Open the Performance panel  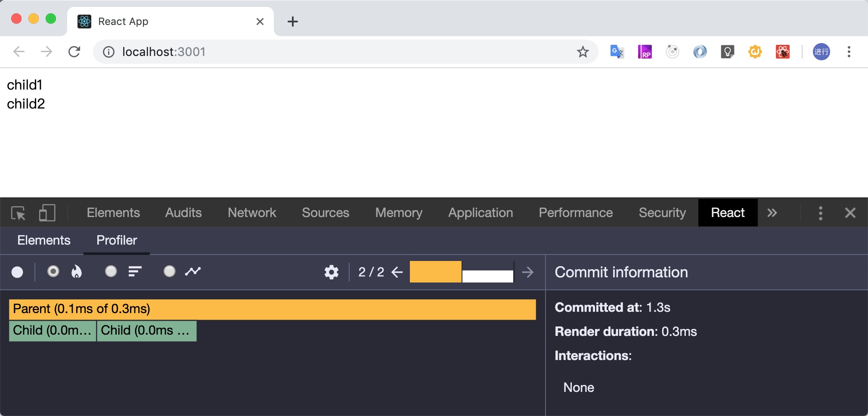[576, 213]
